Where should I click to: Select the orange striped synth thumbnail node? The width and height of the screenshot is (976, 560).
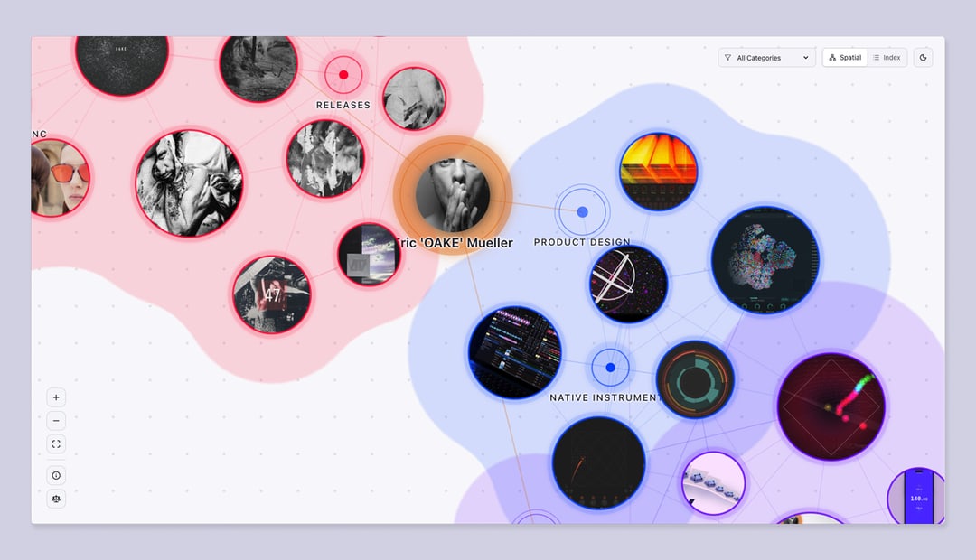click(658, 171)
